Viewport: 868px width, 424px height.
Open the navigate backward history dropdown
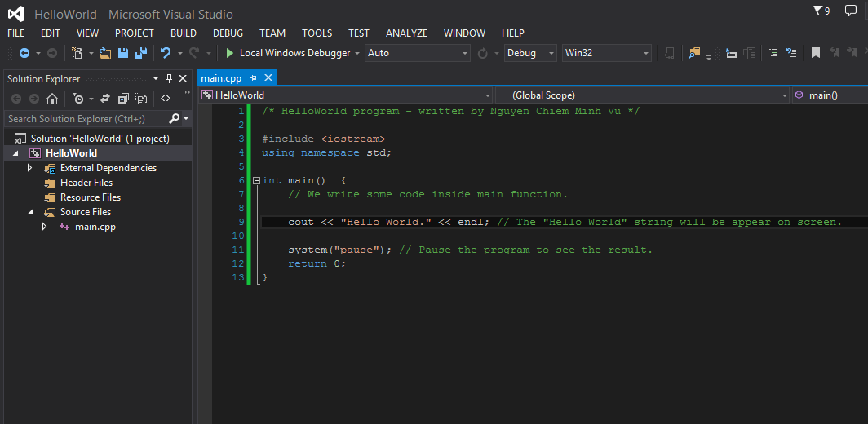38,53
